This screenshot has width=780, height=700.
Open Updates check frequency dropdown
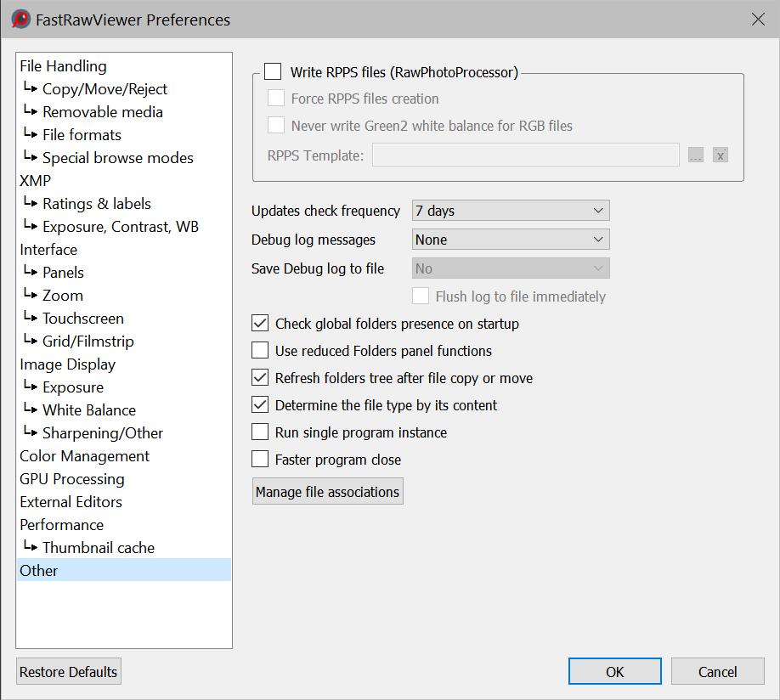(510, 211)
